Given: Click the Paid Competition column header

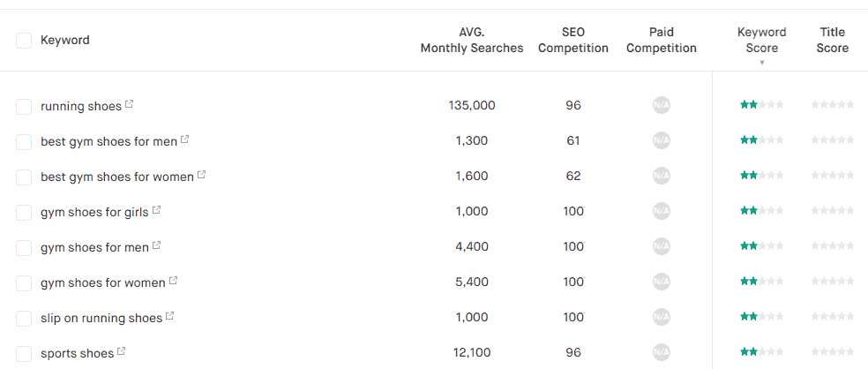Looking at the screenshot, I should [x=661, y=41].
